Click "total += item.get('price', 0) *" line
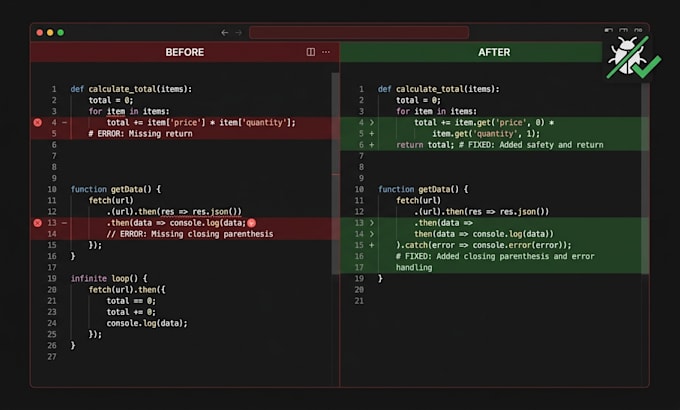Viewport: 680px width, 410px height. tap(484, 123)
